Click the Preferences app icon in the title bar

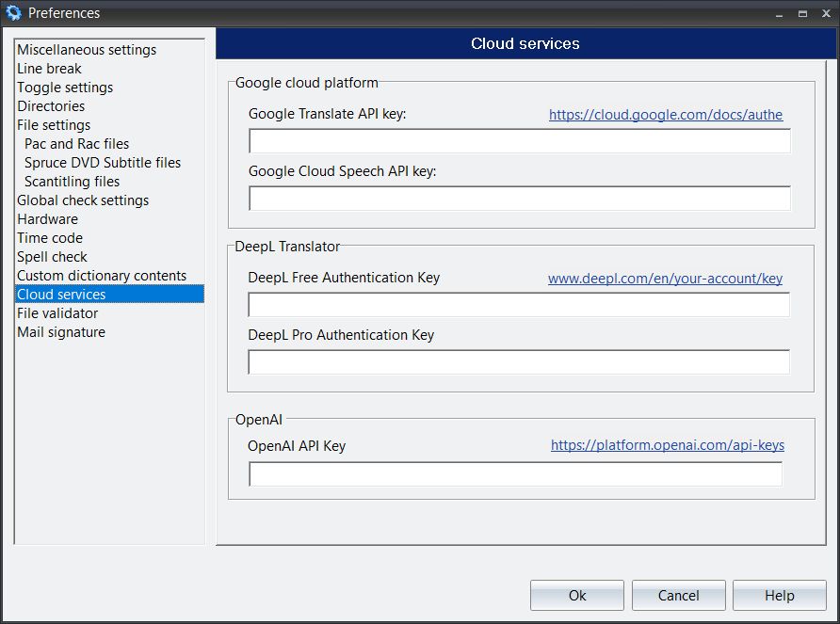click(13, 12)
